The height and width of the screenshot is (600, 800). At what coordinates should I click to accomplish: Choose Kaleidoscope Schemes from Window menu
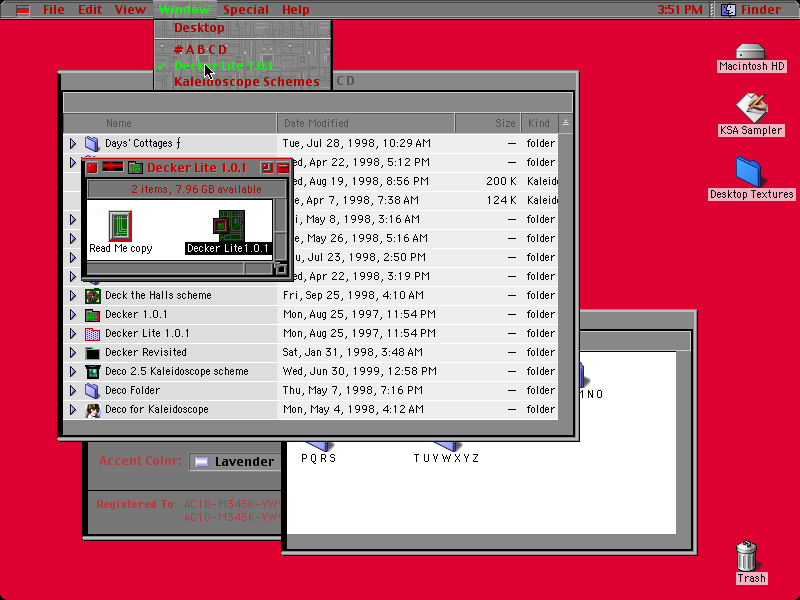click(x=246, y=82)
